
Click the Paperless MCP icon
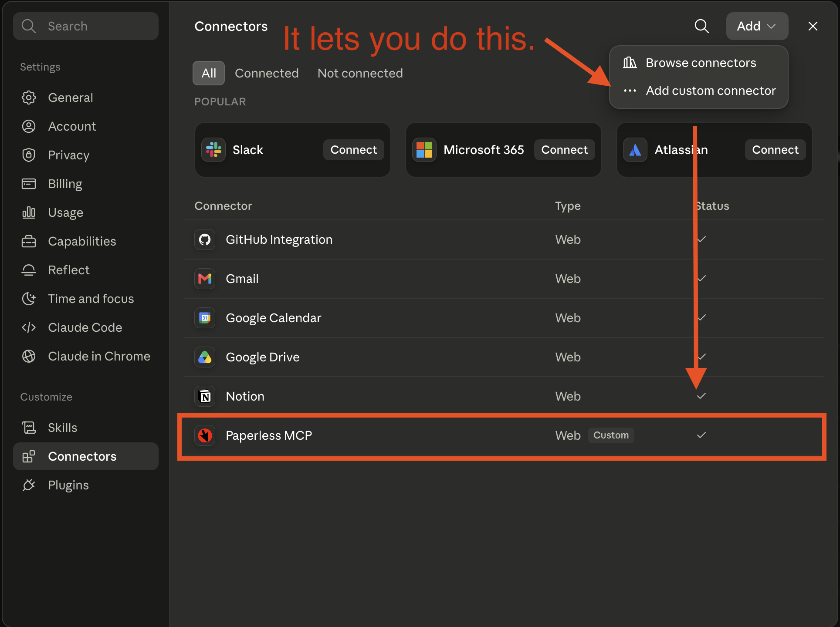205,435
